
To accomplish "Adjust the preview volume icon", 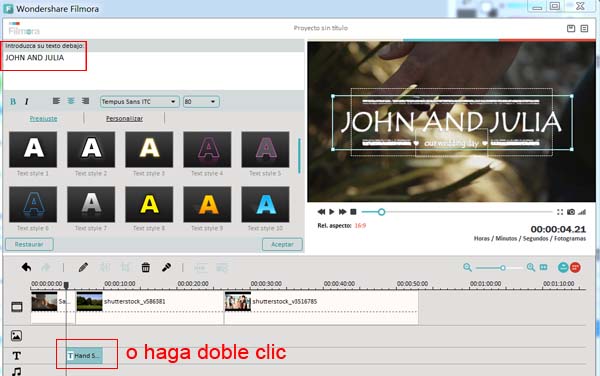I will 582,212.
